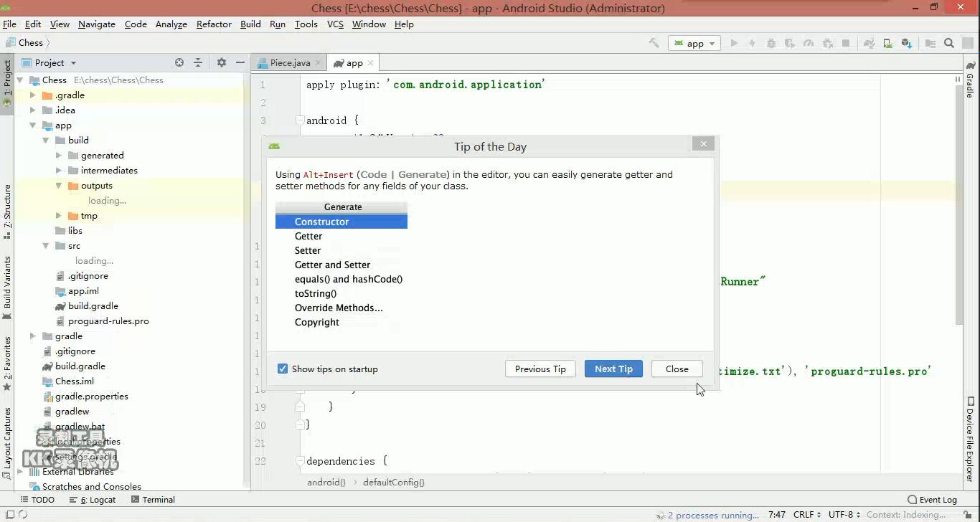Screen dimensions: 980x522
Task: Click the Run app play icon
Action: click(x=734, y=43)
